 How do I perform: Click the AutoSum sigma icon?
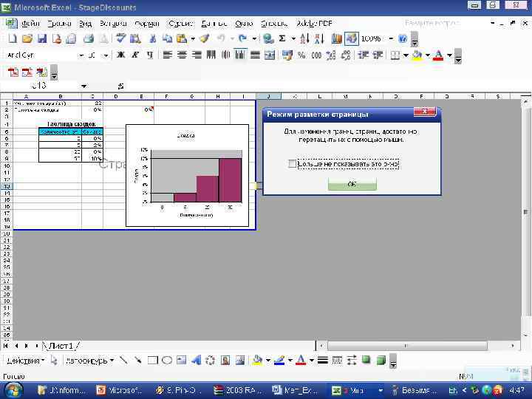pos(282,38)
